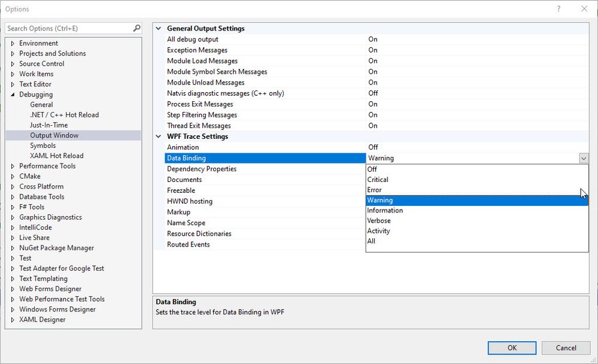The image size is (598, 364).
Task: Expand the Environment tree node
Action: click(x=13, y=44)
